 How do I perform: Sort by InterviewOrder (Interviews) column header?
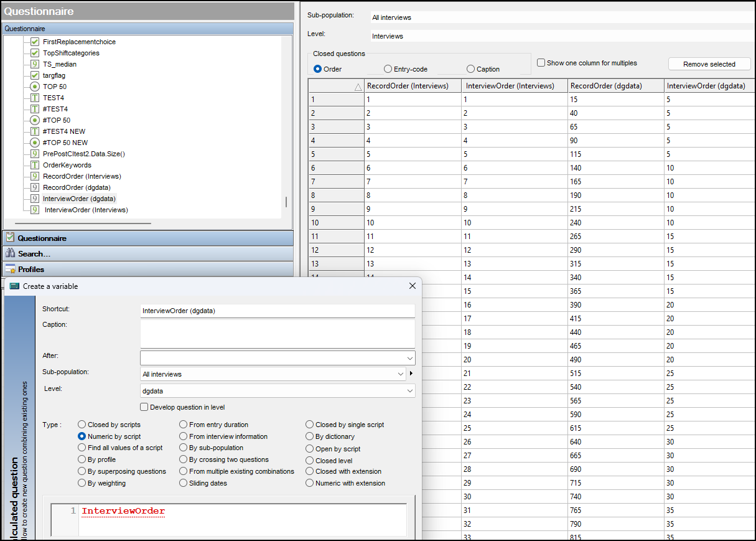click(514, 86)
